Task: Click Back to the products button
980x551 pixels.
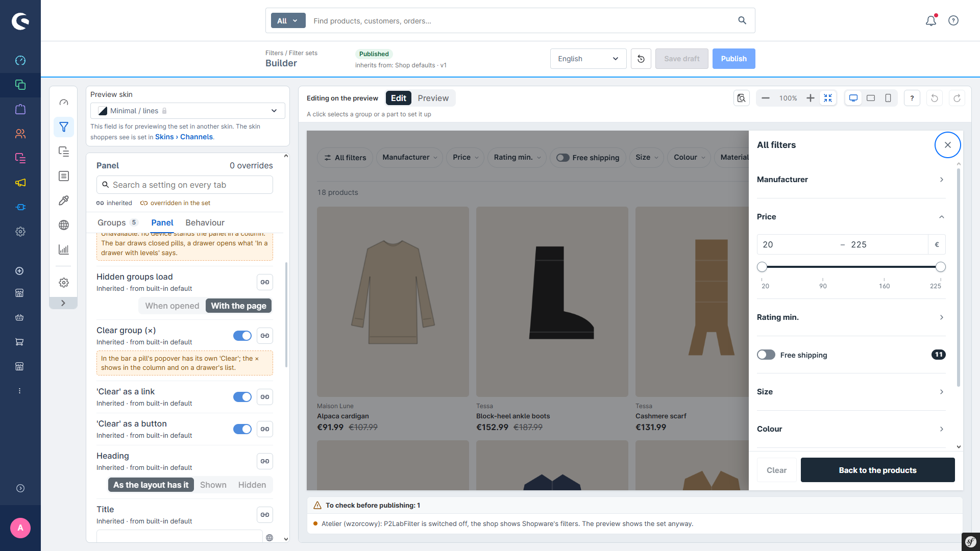Action: click(x=877, y=470)
